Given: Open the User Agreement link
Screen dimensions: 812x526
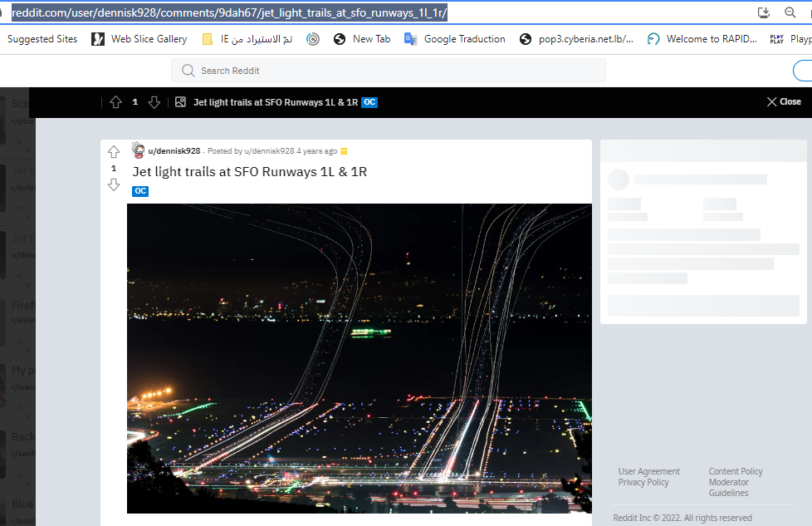Looking at the screenshot, I should [x=648, y=471].
